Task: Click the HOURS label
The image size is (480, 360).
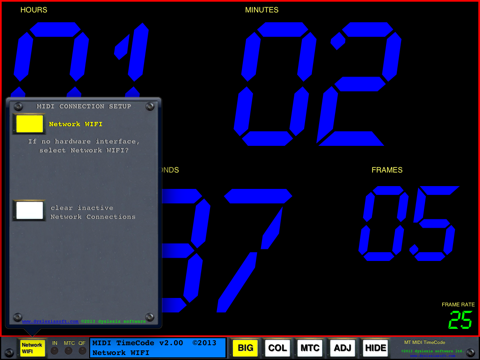Action: point(34,10)
